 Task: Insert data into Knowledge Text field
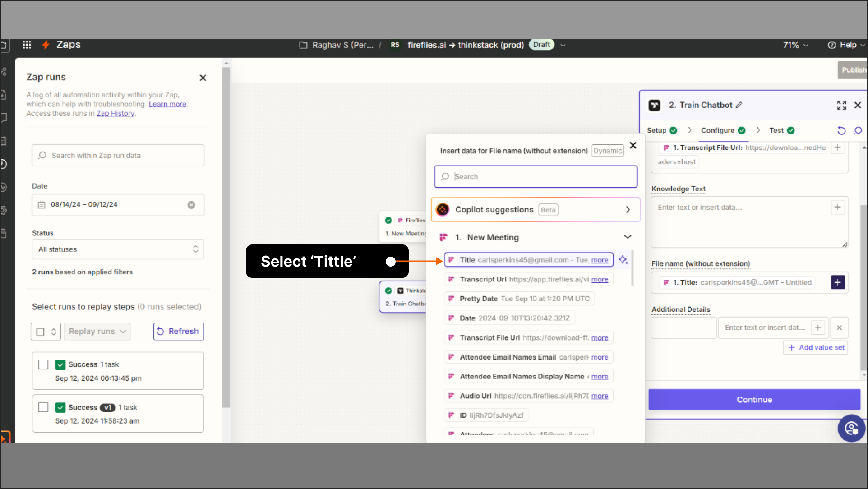pyautogui.click(x=837, y=207)
